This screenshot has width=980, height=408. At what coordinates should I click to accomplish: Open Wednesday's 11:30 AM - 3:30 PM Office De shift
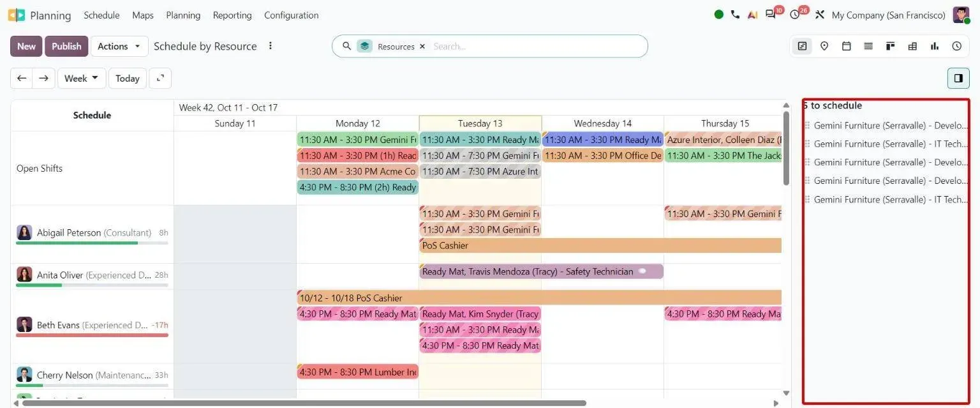pos(603,155)
